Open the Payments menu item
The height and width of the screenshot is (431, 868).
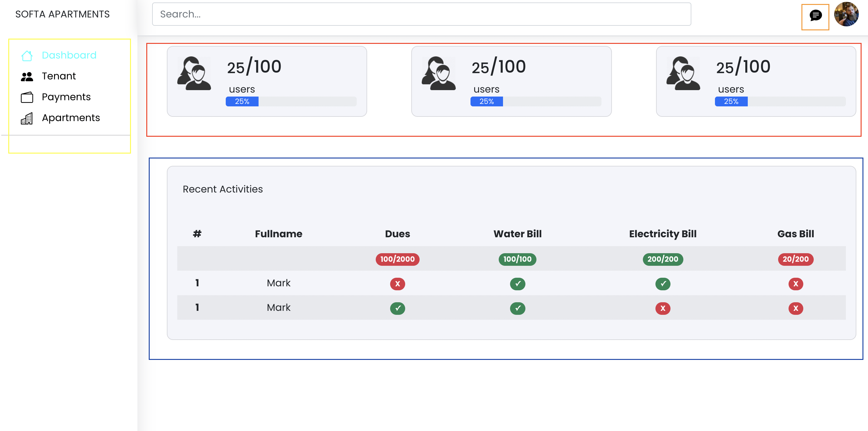66,97
